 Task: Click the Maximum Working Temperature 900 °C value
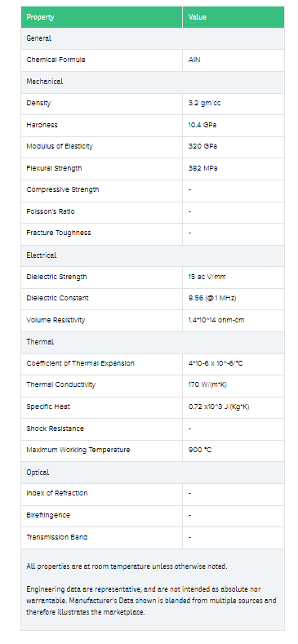point(200,450)
